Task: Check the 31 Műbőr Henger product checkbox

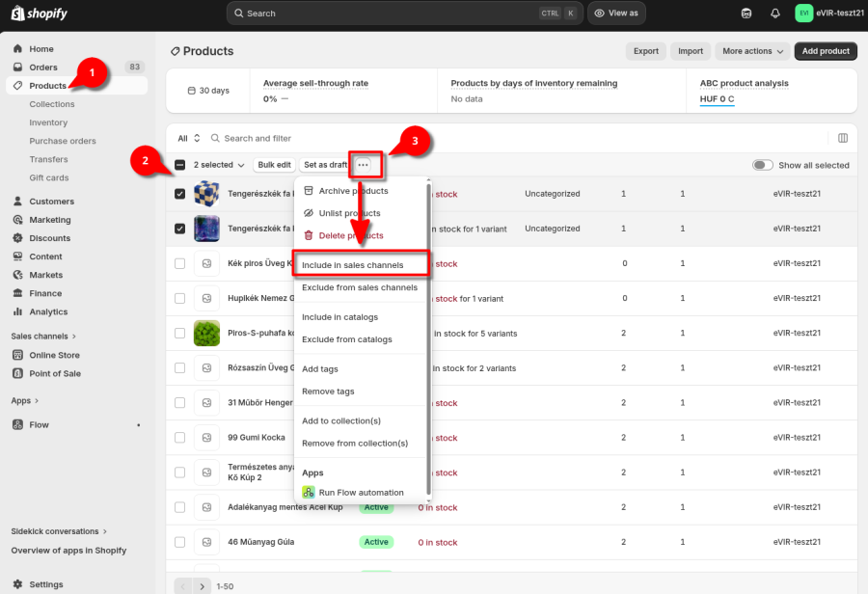Action: (x=180, y=403)
